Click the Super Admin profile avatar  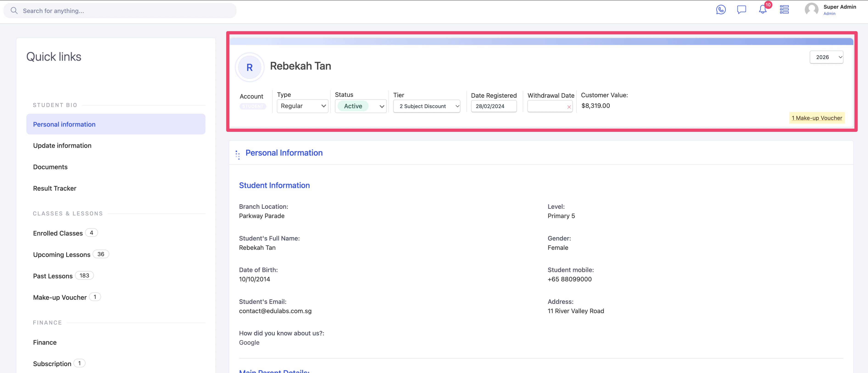pyautogui.click(x=811, y=9)
